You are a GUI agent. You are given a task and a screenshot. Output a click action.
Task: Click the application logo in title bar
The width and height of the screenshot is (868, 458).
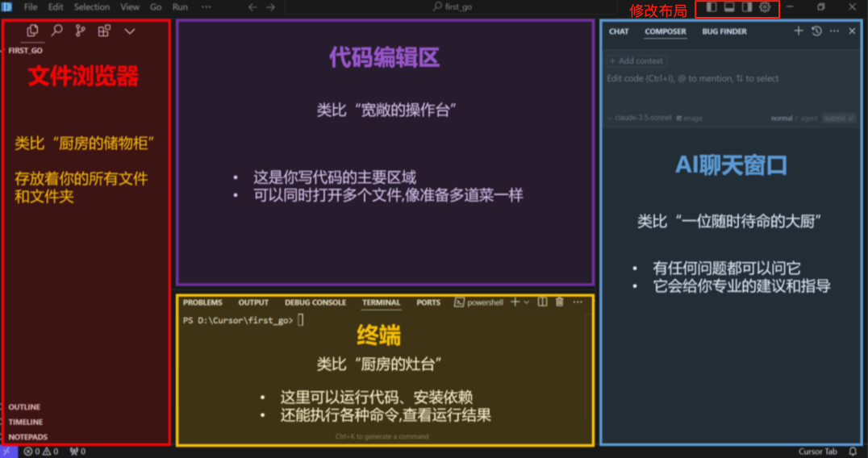(7, 7)
